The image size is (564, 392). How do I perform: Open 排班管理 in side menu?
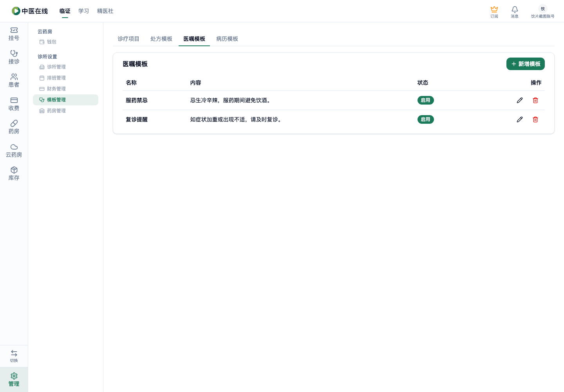65,78
